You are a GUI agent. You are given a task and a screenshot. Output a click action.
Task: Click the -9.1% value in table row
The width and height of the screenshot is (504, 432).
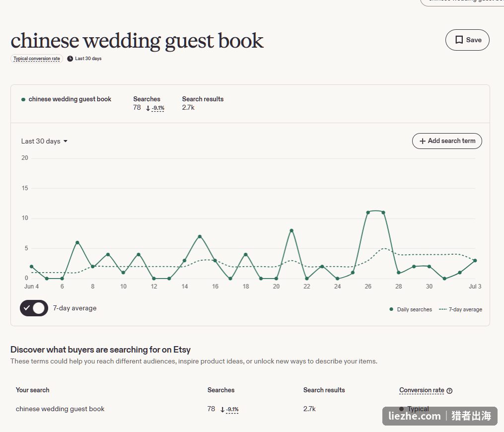pos(232,410)
